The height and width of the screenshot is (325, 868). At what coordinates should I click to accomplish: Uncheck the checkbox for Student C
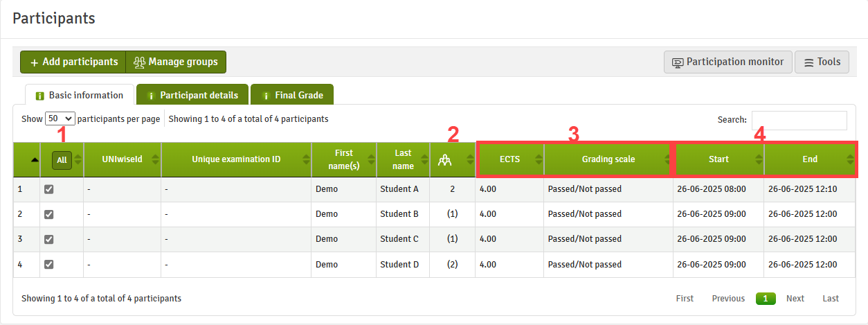[x=48, y=239]
